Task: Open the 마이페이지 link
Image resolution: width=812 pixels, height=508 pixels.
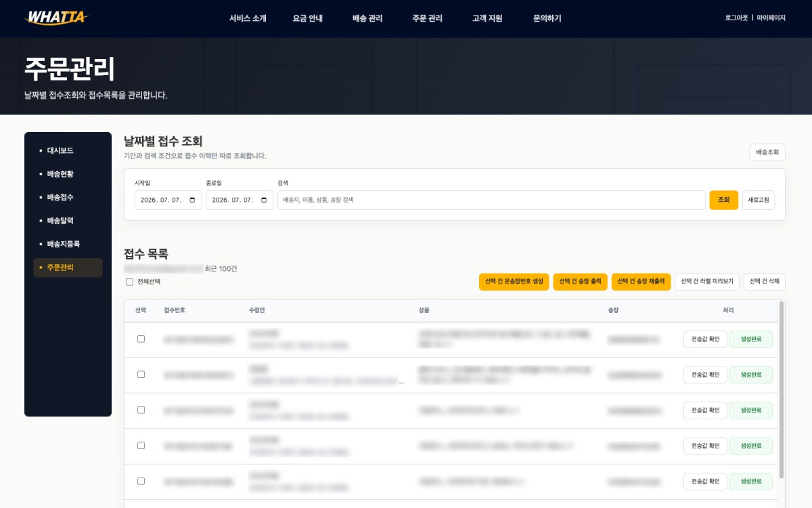Action: pyautogui.click(x=771, y=18)
